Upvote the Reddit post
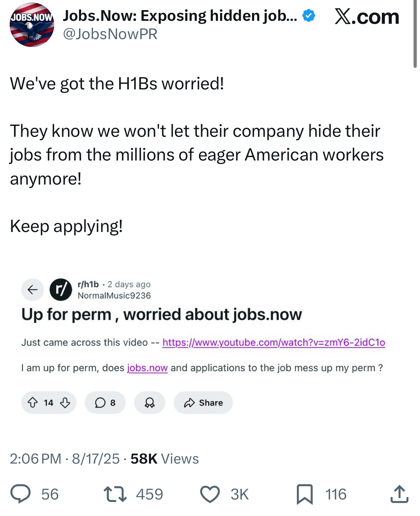Viewport: 420px width, 516px height. pyautogui.click(x=33, y=403)
